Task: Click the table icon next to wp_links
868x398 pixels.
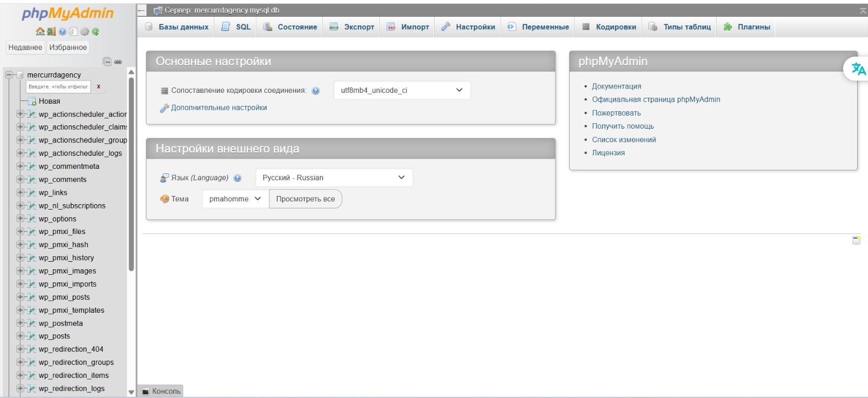Action: click(32, 193)
